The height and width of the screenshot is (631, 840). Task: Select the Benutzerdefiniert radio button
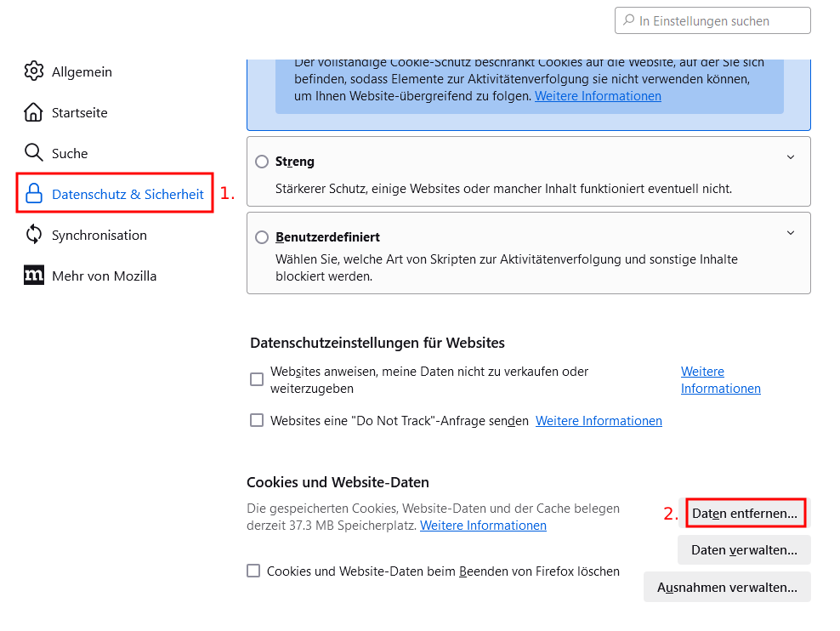(x=262, y=236)
